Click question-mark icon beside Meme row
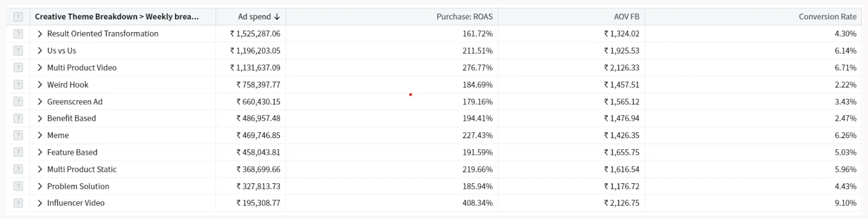This screenshot has height=219, width=868. pyautogui.click(x=18, y=135)
